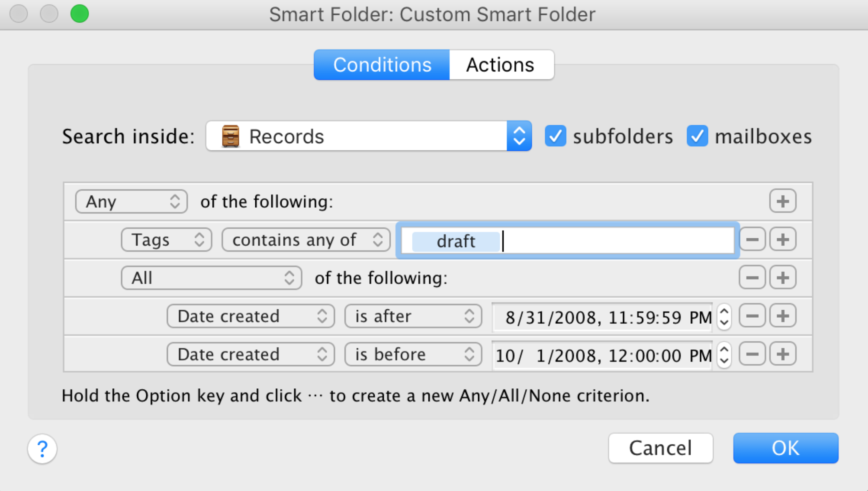The image size is (868, 491).
Task: Open the top-level Any match dropdown
Action: pyautogui.click(x=131, y=201)
